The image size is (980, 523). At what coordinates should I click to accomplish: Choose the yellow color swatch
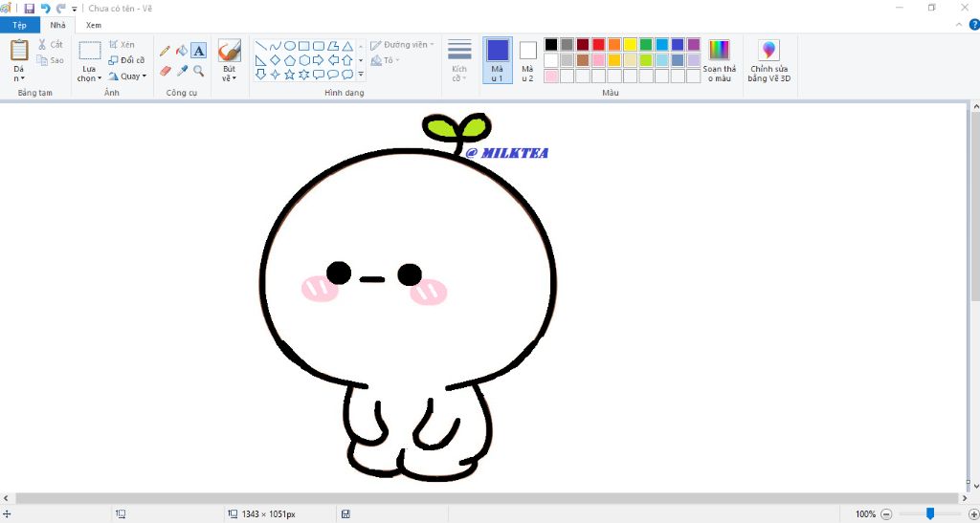click(x=630, y=44)
